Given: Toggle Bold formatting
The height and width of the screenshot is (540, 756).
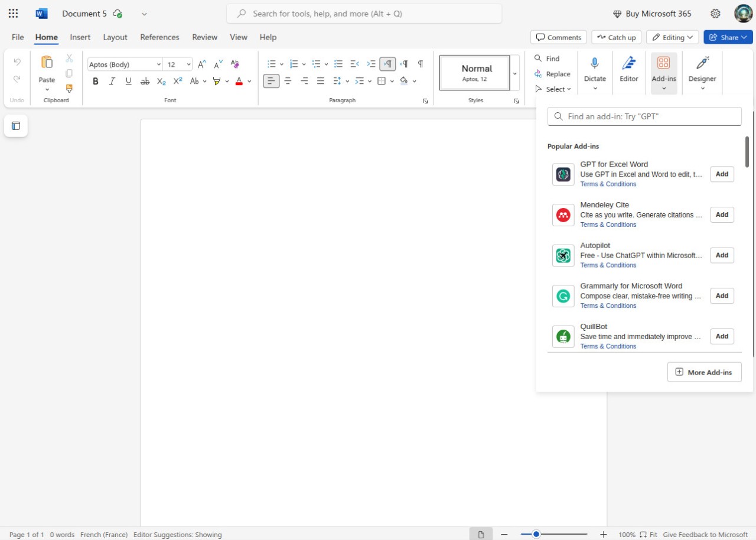Looking at the screenshot, I should [x=96, y=81].
